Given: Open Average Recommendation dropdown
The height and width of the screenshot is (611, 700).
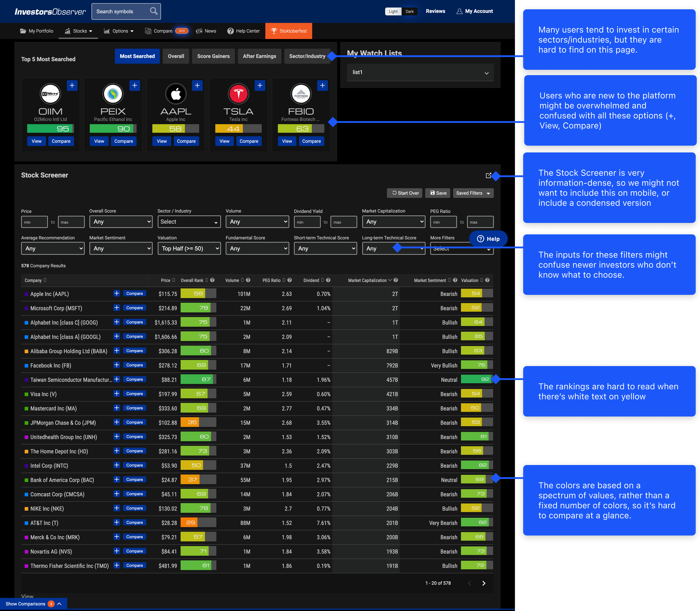Looking at the screenshot, I should coord(53,249).
